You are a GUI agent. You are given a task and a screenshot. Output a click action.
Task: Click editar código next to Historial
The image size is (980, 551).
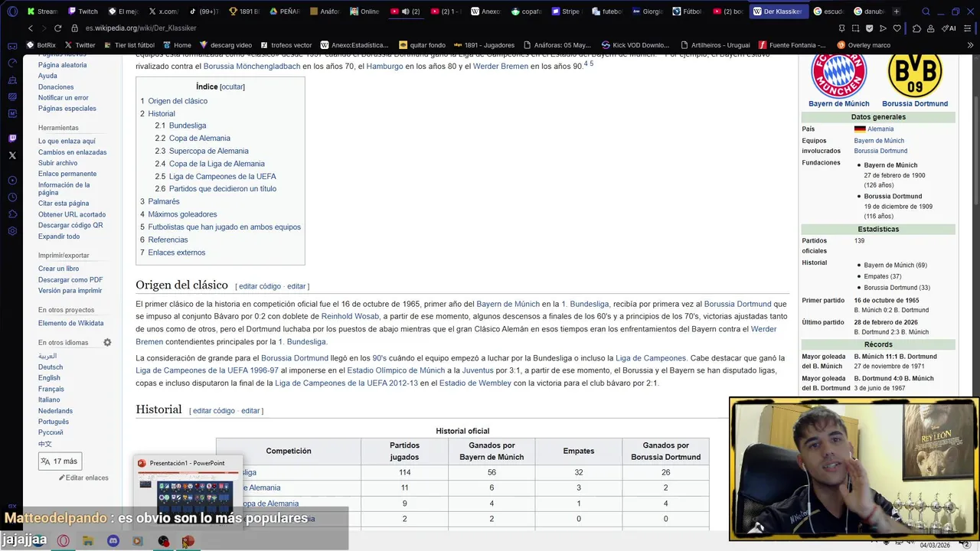[214, 411]
